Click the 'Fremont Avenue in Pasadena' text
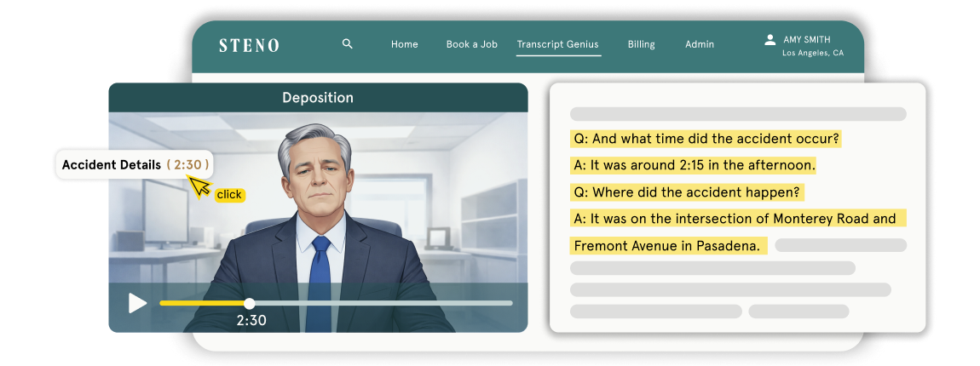This screenshot has width=980, height=366. 666,246
